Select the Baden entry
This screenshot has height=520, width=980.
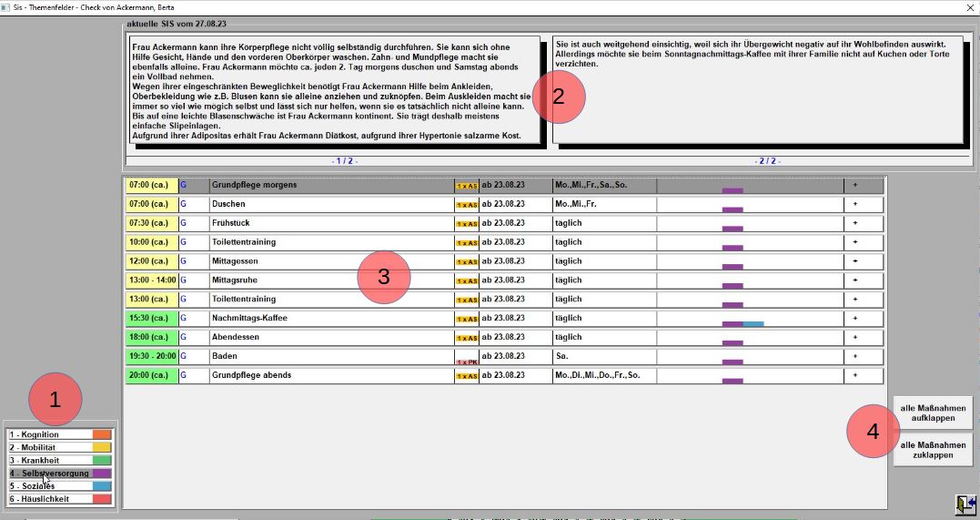coord(331,357)
